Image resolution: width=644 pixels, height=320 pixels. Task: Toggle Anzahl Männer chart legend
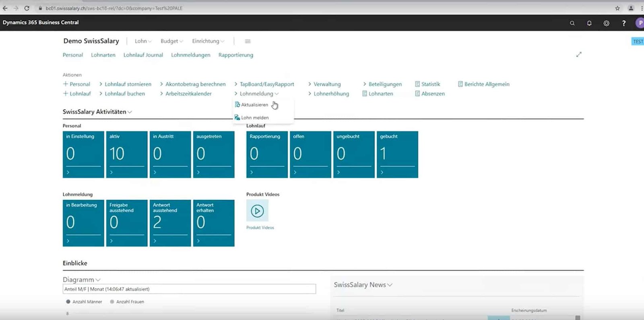point(84,302)
